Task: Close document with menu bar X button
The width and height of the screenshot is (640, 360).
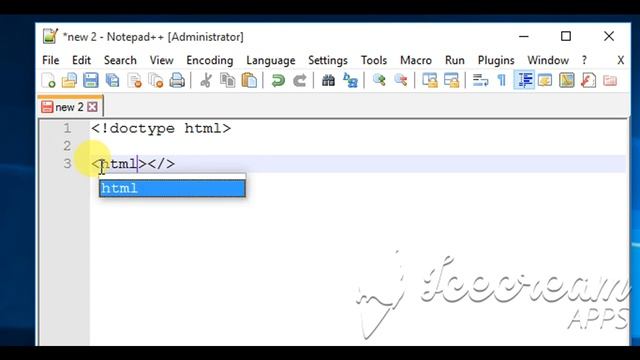Action: pyautogui.click(x=620, y=60)
